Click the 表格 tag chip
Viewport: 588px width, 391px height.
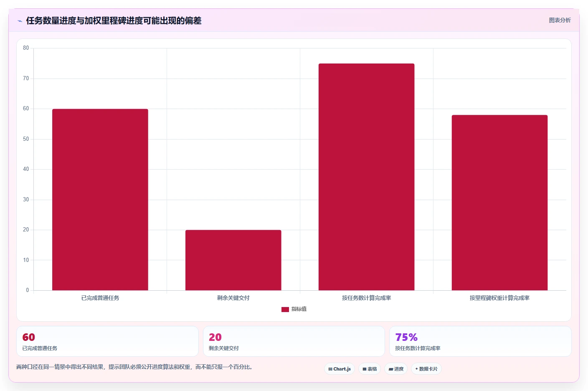tap(370, 369)
